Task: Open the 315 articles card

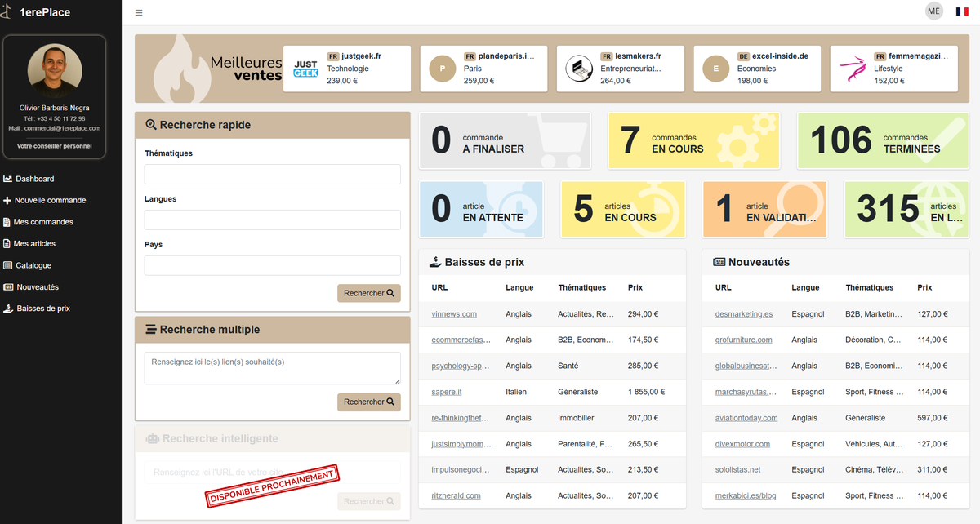Action: 906,209
